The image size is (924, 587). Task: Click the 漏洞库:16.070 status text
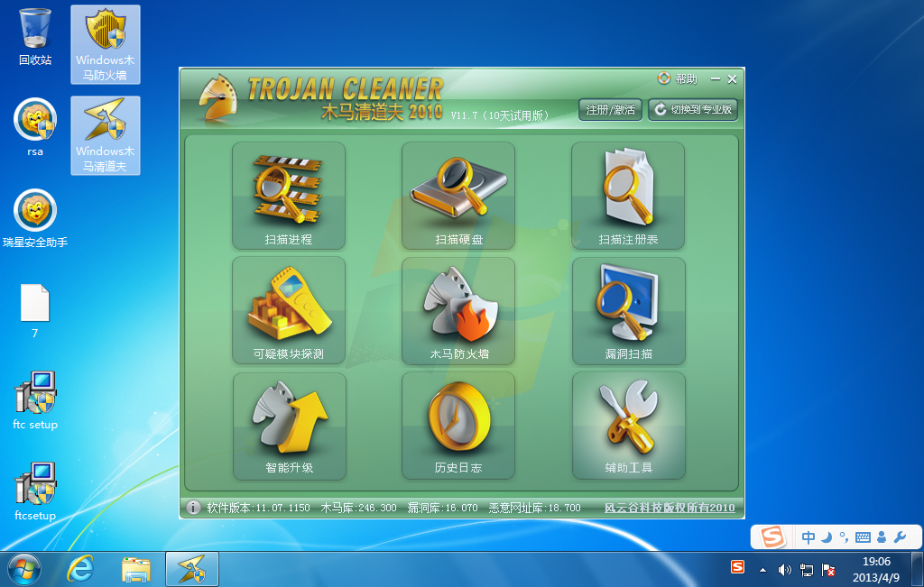click(442, 508)
